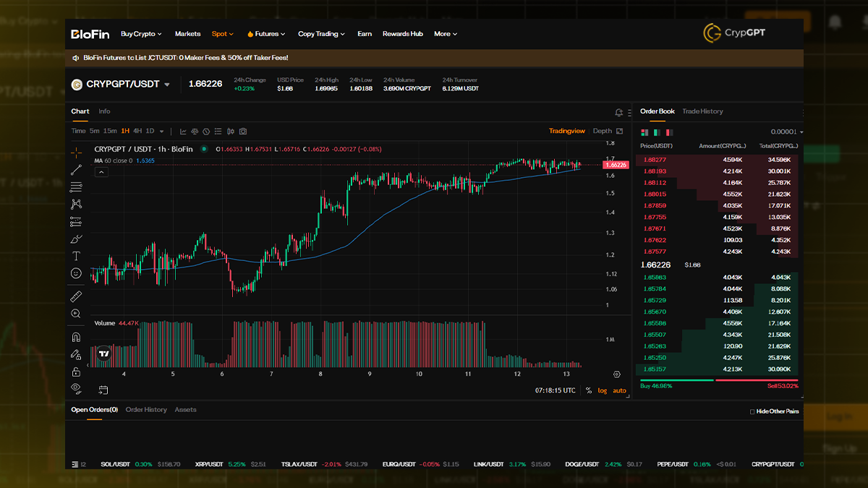Enable the Hide Other Pairs checkbox
This screenshot has height=488, width=868.
pyautogui.click(x=753, y=411)
